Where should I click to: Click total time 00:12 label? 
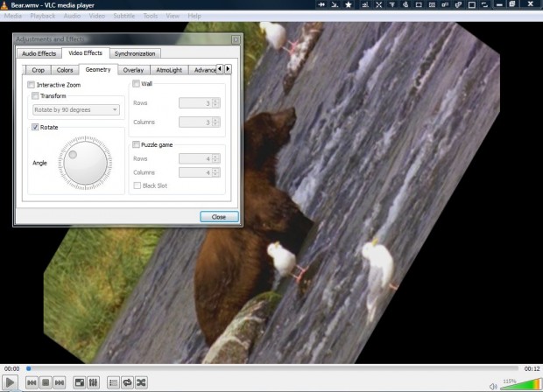(532, 369)
